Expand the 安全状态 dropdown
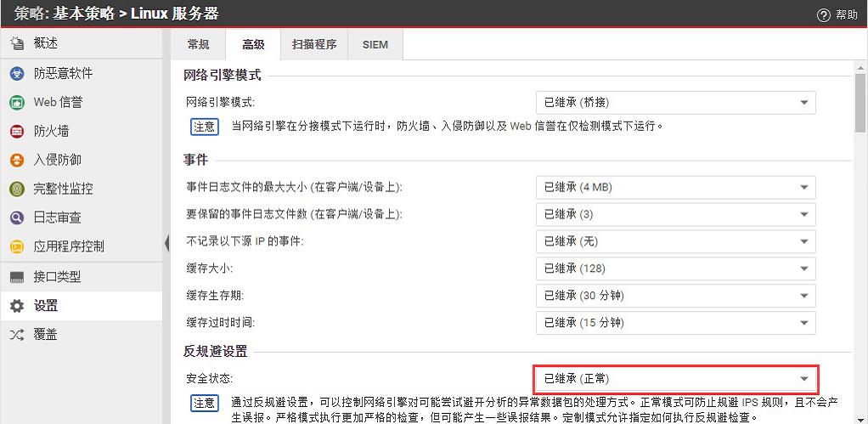The image size is (868, 424). 675,378
